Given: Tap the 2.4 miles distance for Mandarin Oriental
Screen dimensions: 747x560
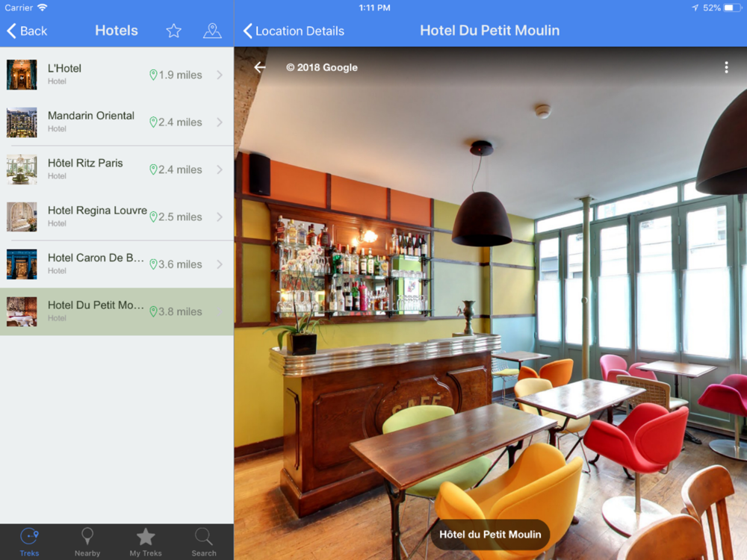Looking at the screenshot, I should coord(180,122).
